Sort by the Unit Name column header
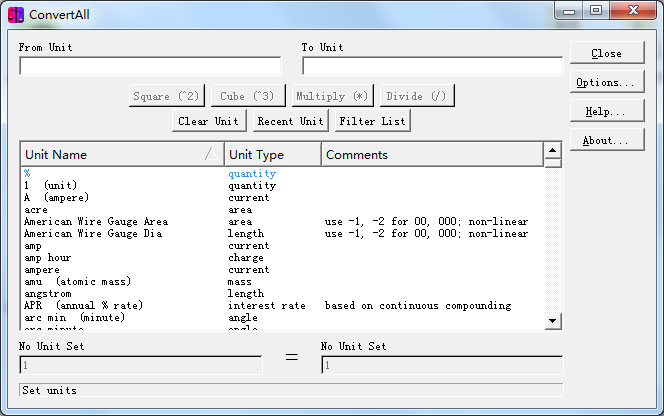 click(x=122, y=154)
